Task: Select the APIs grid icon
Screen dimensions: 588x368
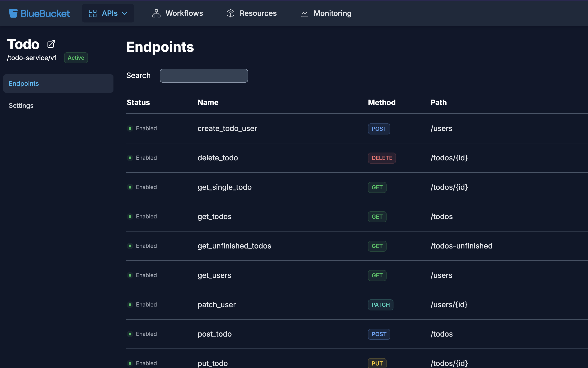Action: click(x=93, y=13)
